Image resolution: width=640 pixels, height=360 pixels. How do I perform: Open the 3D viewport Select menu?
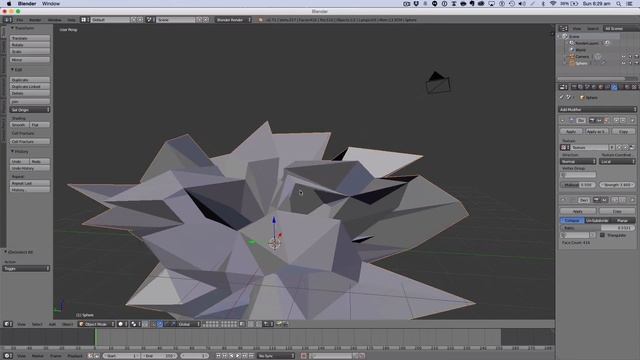tap(37, 324)
